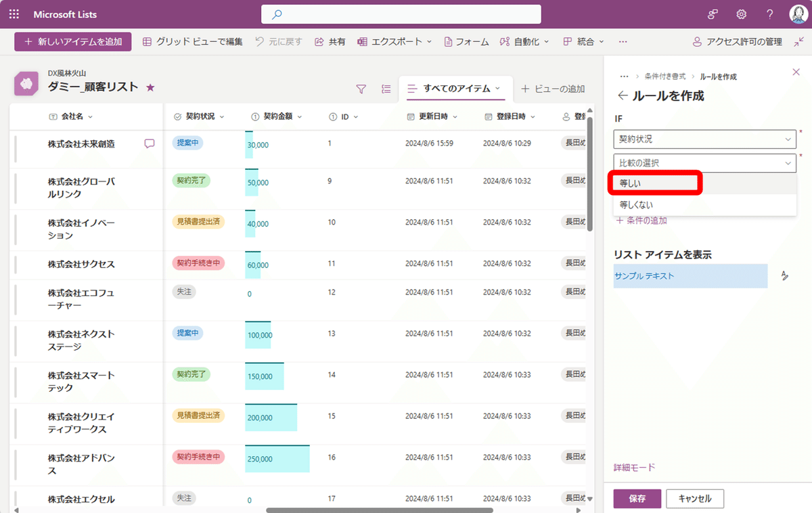Open the toolbar overflow ellipsis
The height and width of the screenshot is (513, 812).
click(623, 42)
